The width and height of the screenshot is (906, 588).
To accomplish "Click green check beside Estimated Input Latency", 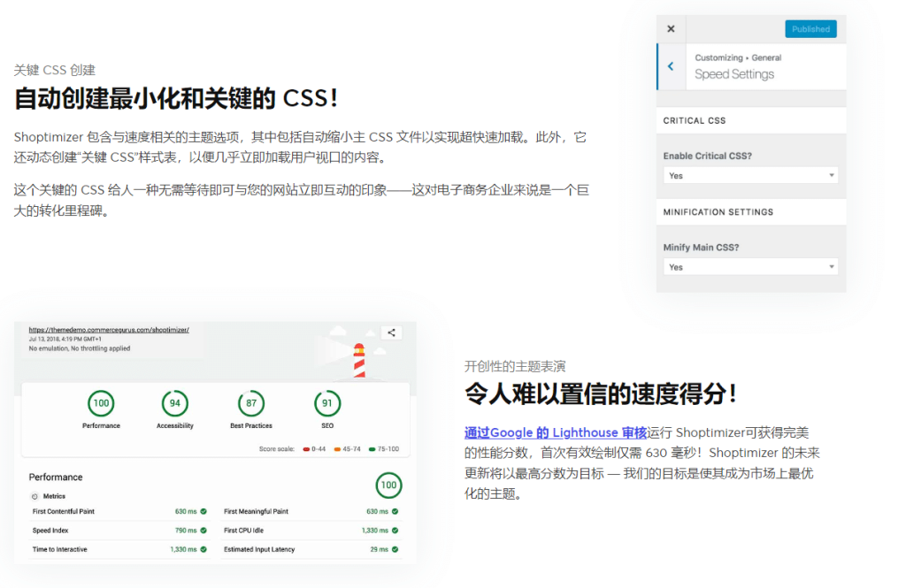I will point(395,549).
